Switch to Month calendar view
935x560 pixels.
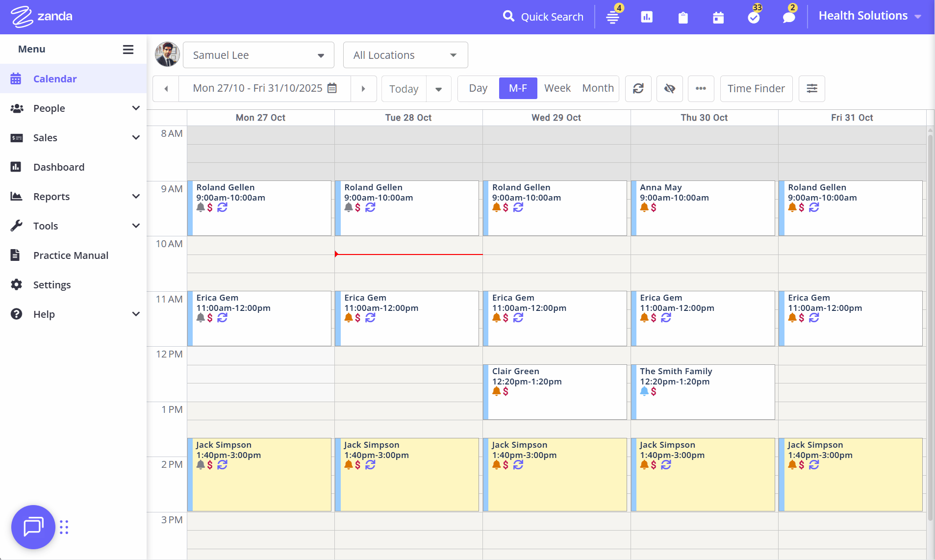[598, 89]
